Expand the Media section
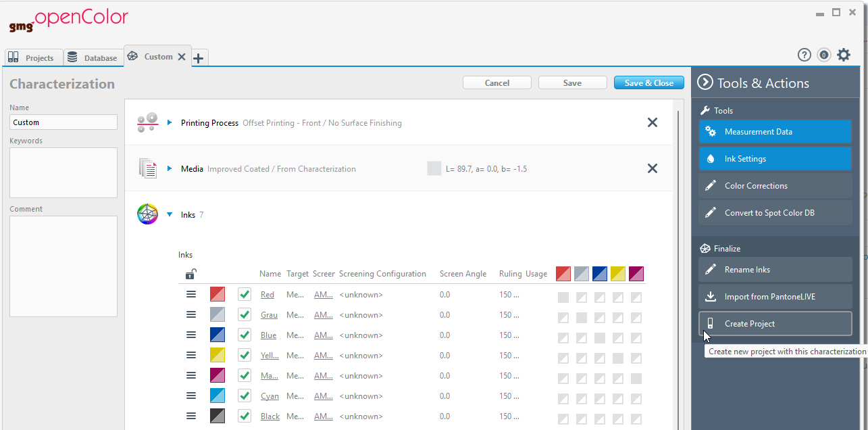 point(169,168)
